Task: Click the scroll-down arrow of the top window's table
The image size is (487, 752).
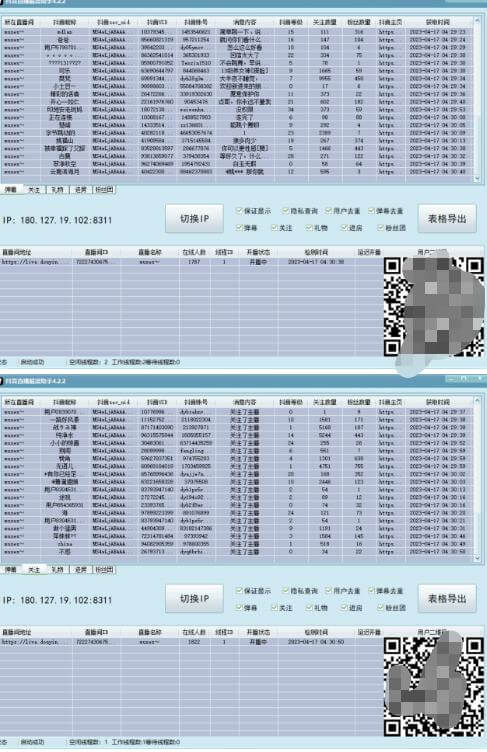Action: pyautogui.click(x=477, y=178)
